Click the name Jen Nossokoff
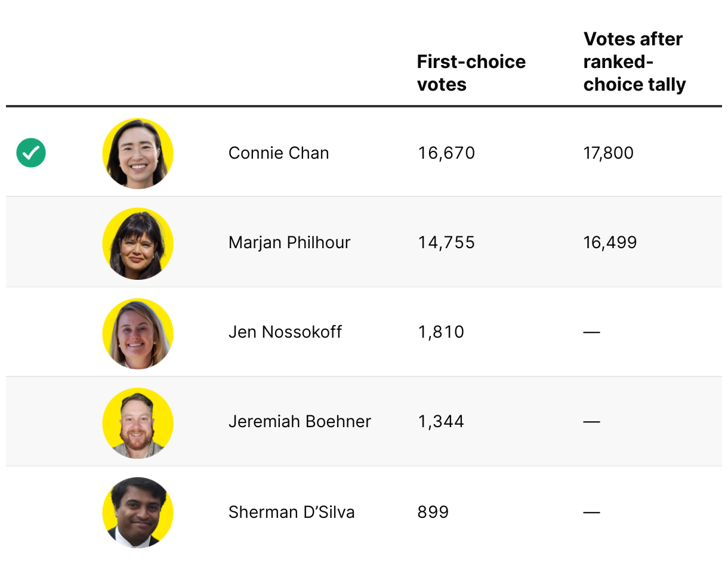The image size is (728, 562). (x=285, y=332)
